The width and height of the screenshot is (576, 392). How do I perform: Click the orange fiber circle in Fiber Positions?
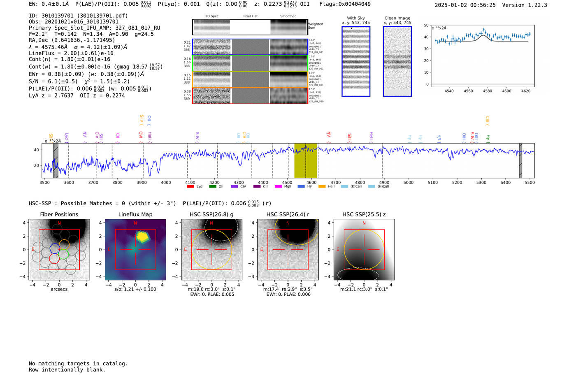pos(64,245)
